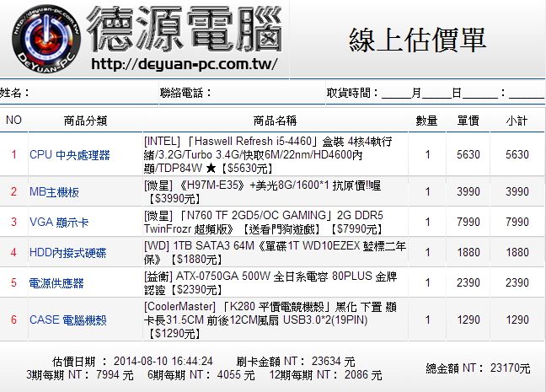The width and height of the screenshot is (546, 392).
Task: Click the CPU unit price 5630
Action: pos(468,154)
